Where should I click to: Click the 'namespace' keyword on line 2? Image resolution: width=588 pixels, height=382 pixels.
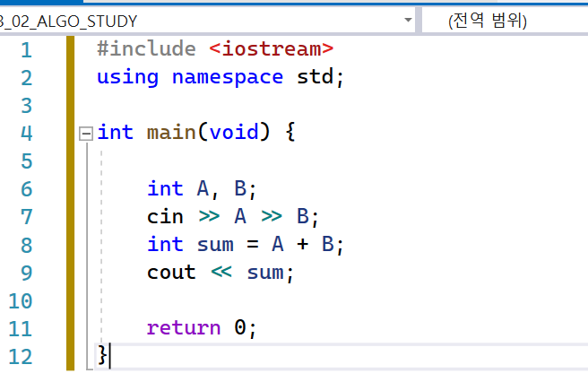[x=228, y=78]
